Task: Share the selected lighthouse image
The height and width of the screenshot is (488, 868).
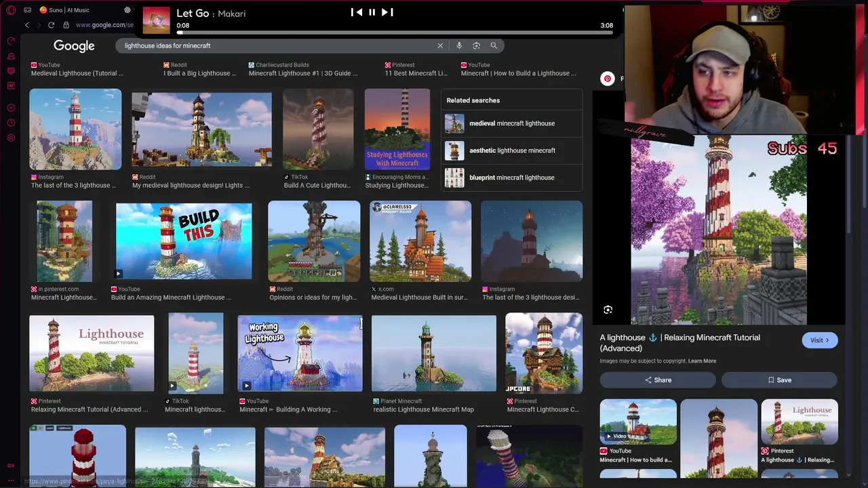Action: click(x=658, y=380)
